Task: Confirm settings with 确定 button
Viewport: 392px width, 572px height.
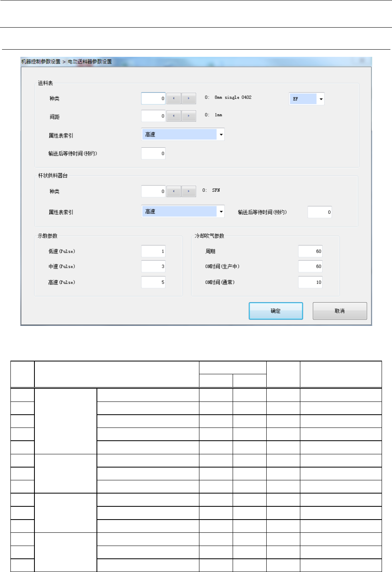Action: click(276, 311)
